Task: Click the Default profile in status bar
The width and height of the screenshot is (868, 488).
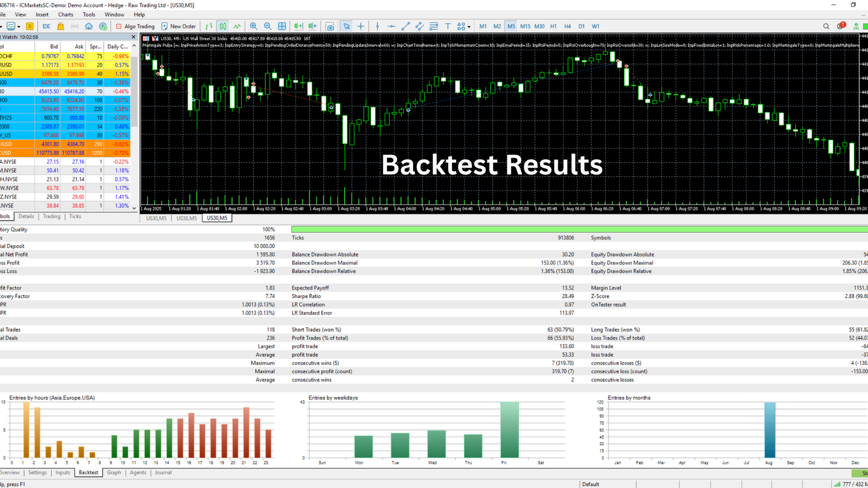Action: 590,484
